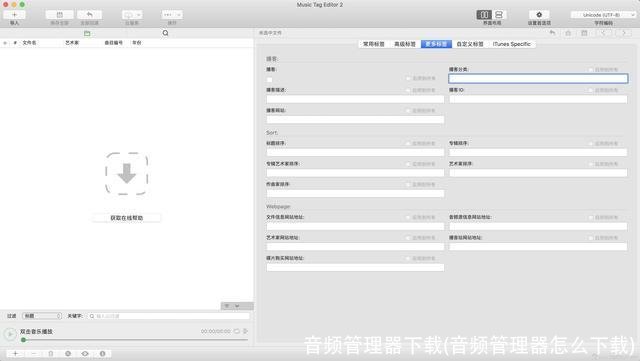This screenshot has width=640, height=361.
Task: Go to next file with right chevron
Action: [624, 33]
